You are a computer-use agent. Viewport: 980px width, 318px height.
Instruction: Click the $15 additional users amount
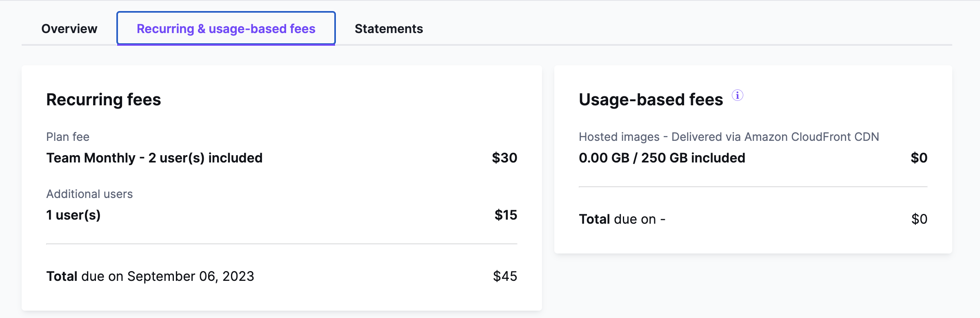(x=506, y=215)
